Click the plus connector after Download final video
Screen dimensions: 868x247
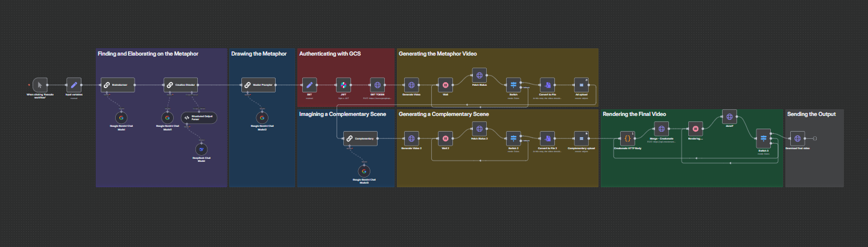pyautogui.click(x=816, y=139)
